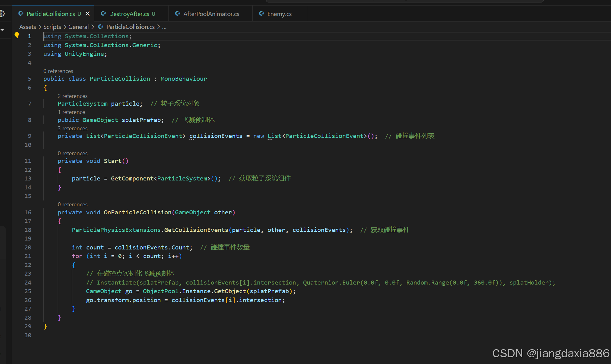The width and height of the screenshot is (611, 364).
Task: Click the gear icon at left edge
Action: click(2, 14)
